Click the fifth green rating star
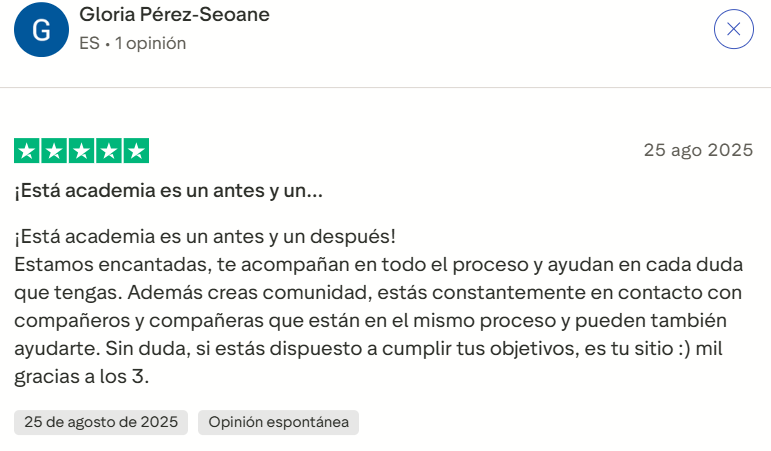Viewport: 771px width, 451px height. coord(135,151)
